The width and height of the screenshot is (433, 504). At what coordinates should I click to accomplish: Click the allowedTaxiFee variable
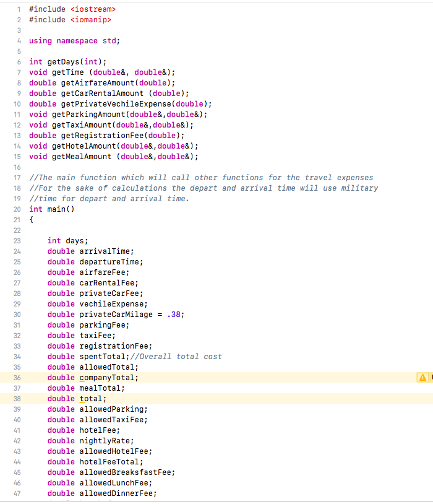[111, 420]
